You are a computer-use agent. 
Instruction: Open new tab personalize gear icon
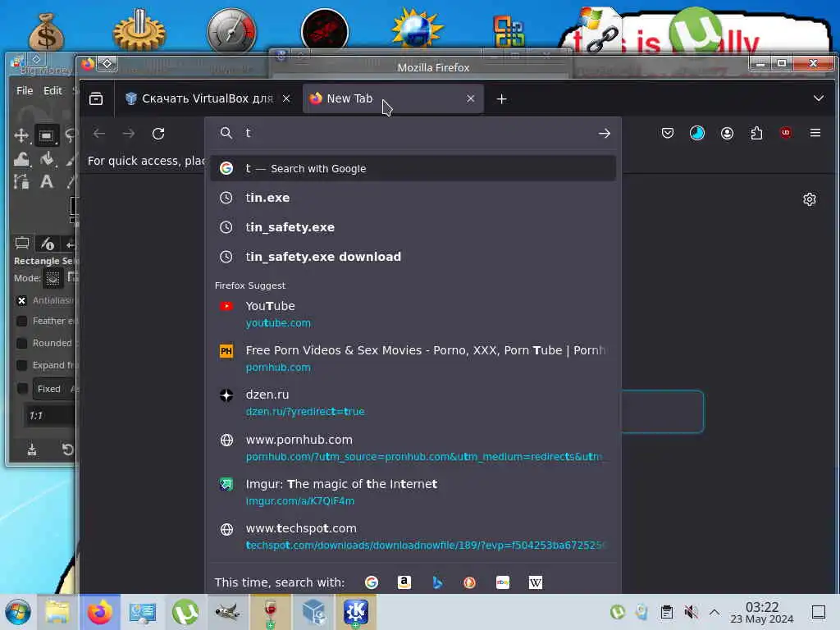(x=809, y=199)
